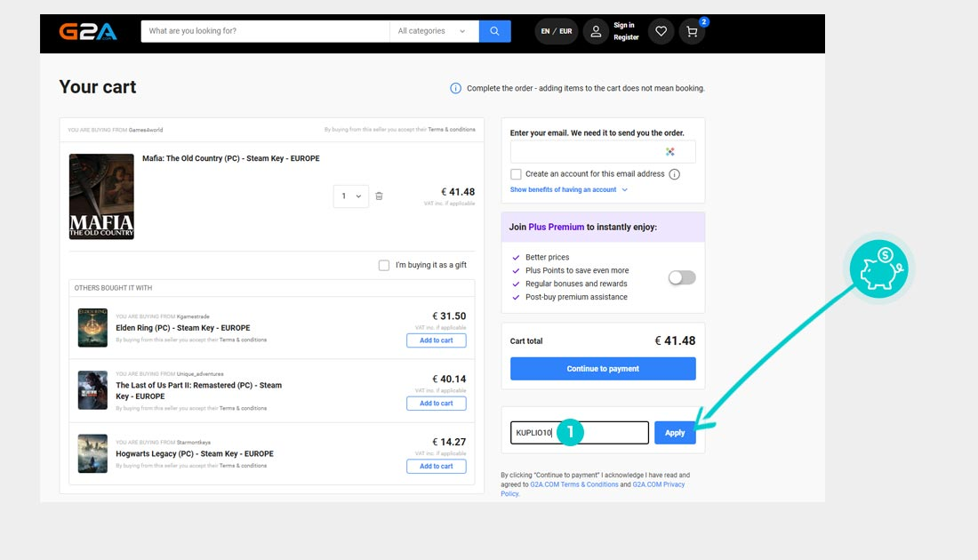Screen dimensions: 978x560
Task: Enable the Plus Premium toggle switch
Action: pyautogui.click(x=682, y=277)
